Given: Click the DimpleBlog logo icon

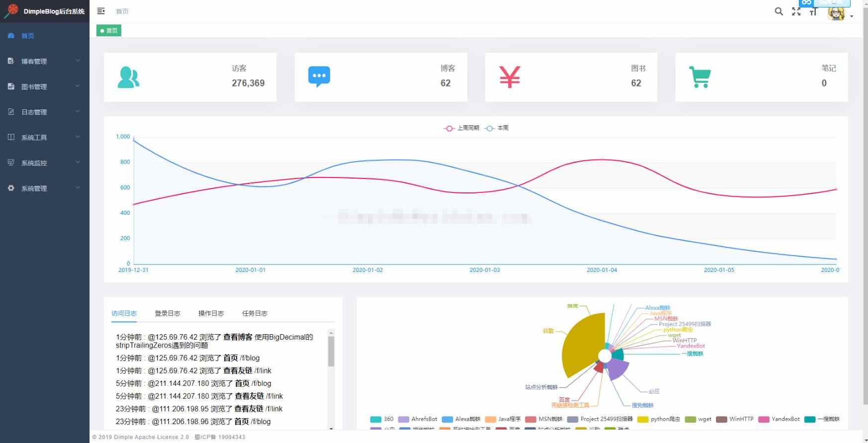Looking at the screenshot, I should point(11,11).
